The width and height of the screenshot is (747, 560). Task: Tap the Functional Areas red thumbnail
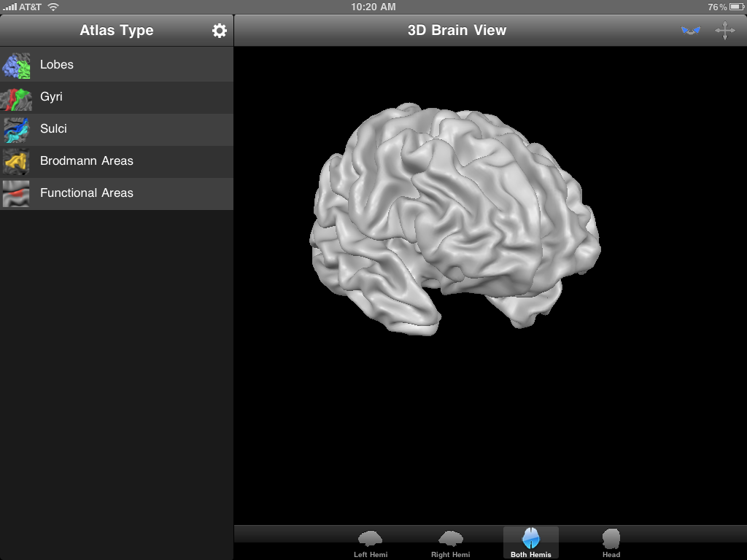(16, 193)
